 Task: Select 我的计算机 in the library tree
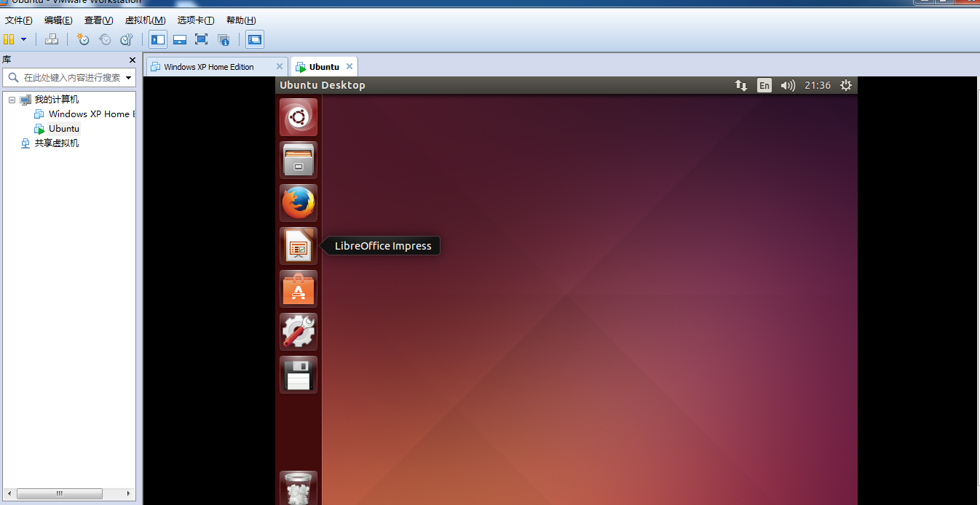coord(57,100)
